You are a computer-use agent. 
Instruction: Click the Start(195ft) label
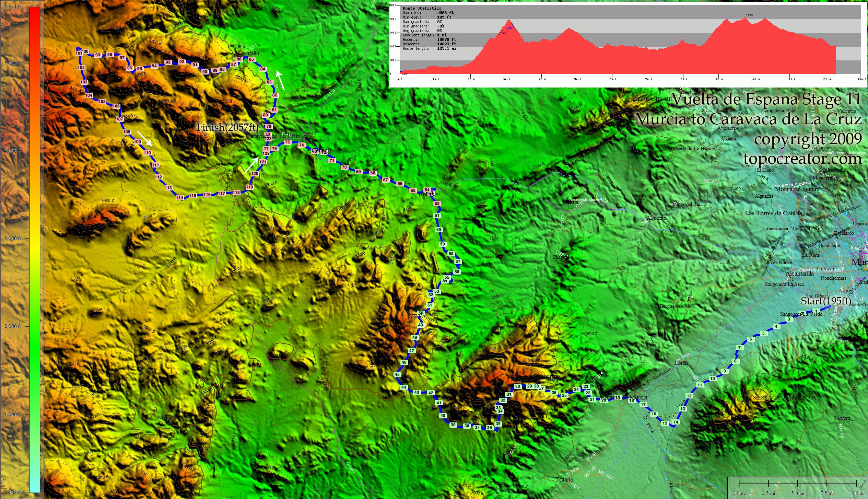[x=826, y=301]
